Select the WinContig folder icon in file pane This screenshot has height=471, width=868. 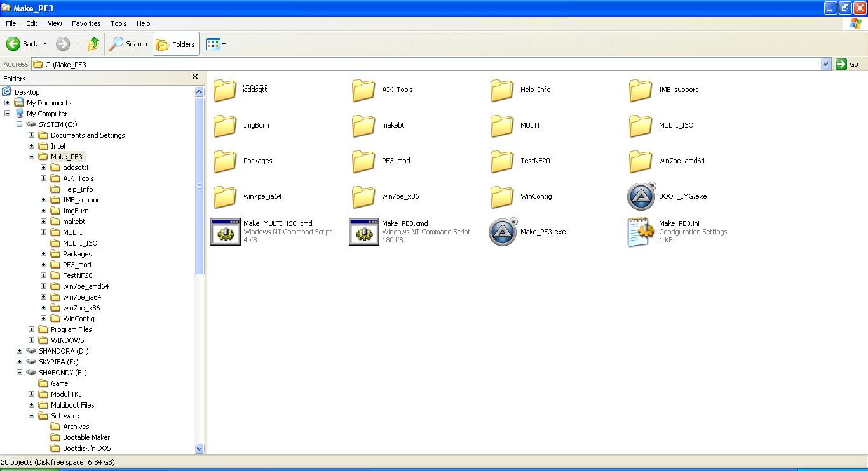click(503, 196)
